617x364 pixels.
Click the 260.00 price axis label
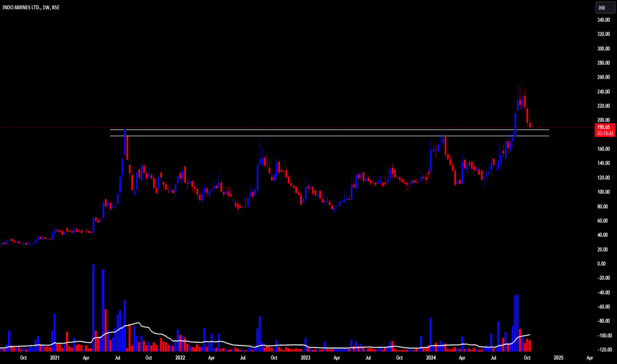point(604,77)
